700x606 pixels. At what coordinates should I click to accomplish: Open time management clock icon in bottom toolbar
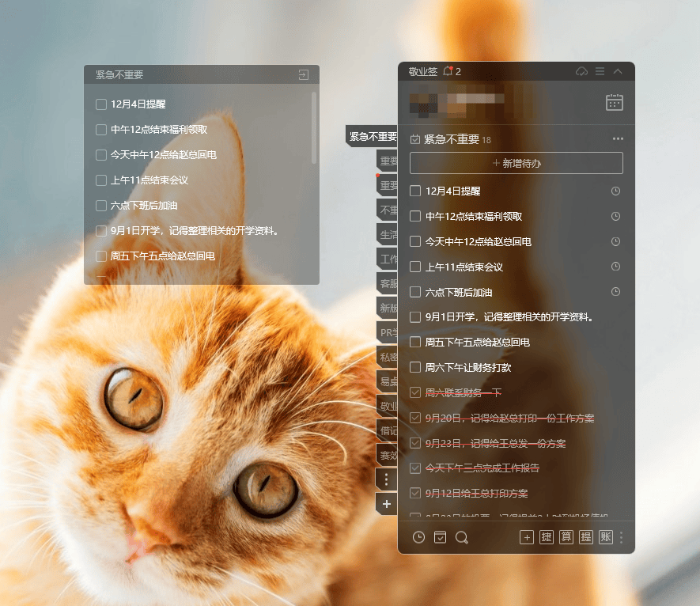(418, 537)
